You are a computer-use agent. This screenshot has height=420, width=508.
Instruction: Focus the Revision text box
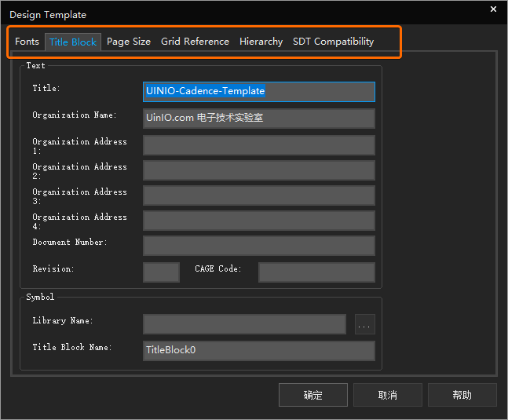(x=161, y=272)
